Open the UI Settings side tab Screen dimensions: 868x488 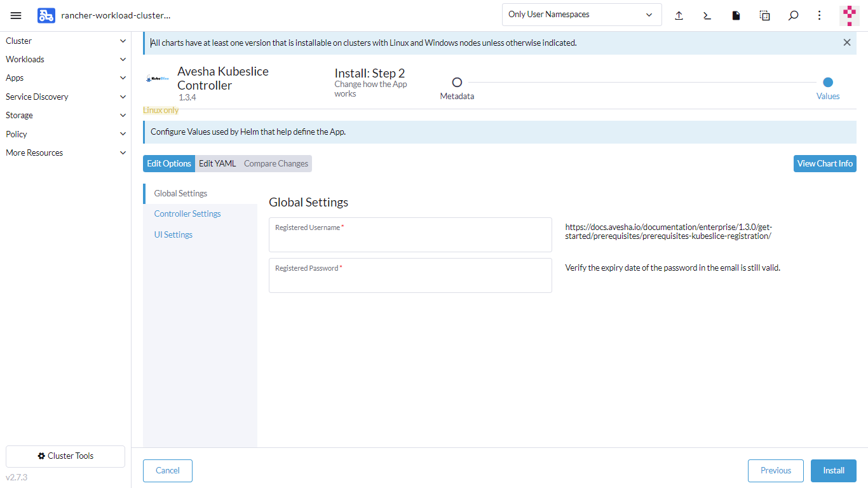pos(200,234)
